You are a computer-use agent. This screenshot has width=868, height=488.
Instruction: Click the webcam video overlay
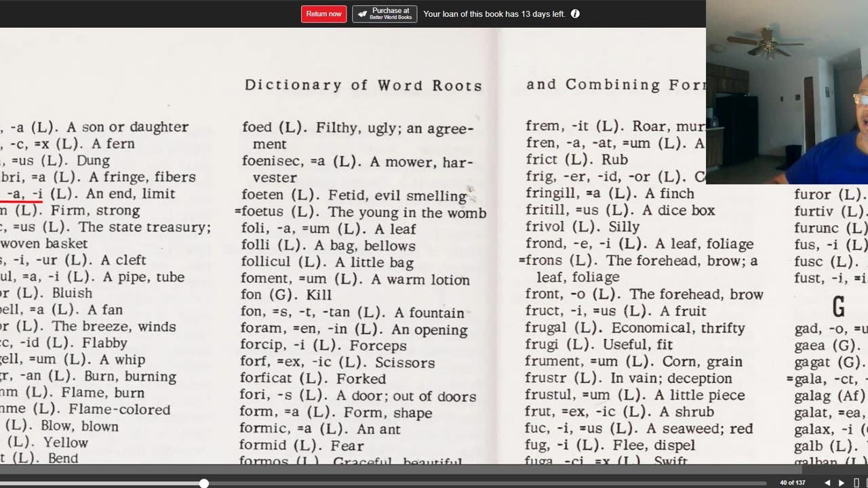pos(787,92)
